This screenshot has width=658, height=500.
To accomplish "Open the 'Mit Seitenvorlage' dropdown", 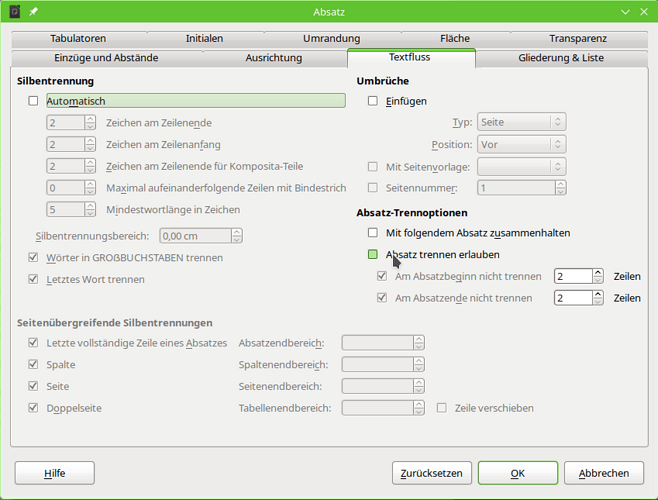I will 521,166.
